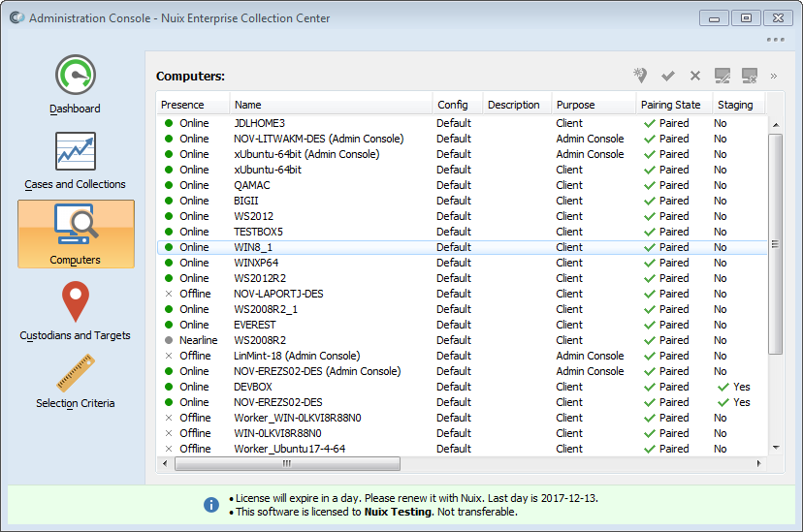The width and height of the screenshot is (803, 532).
Task: Click Nearline presence text for WS2008R2
Action: (198, 340)
